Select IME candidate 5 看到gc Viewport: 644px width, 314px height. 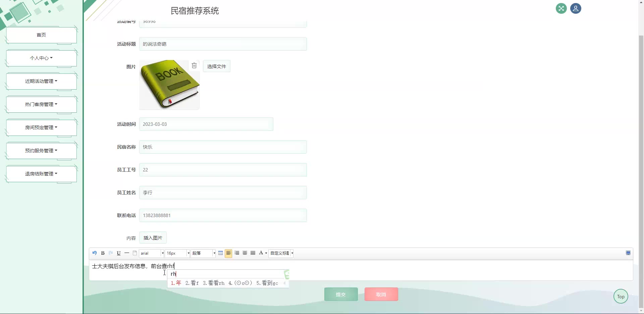267,283
